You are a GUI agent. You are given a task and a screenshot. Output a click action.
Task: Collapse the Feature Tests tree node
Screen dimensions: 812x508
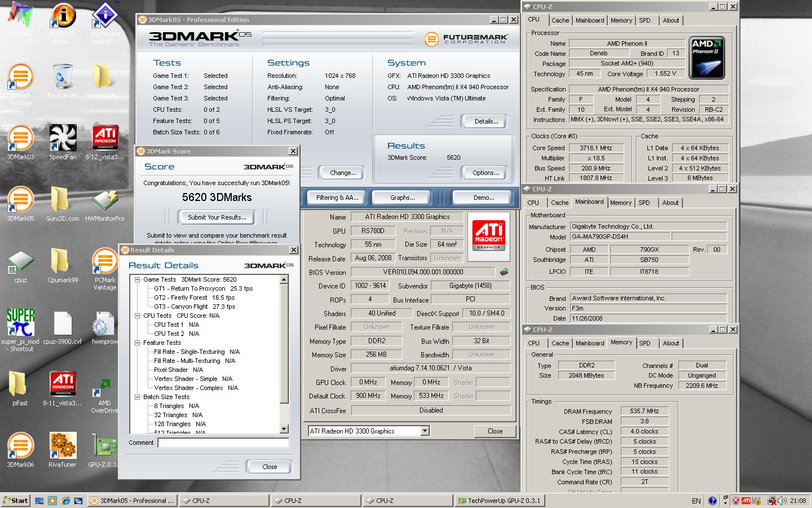137,343
